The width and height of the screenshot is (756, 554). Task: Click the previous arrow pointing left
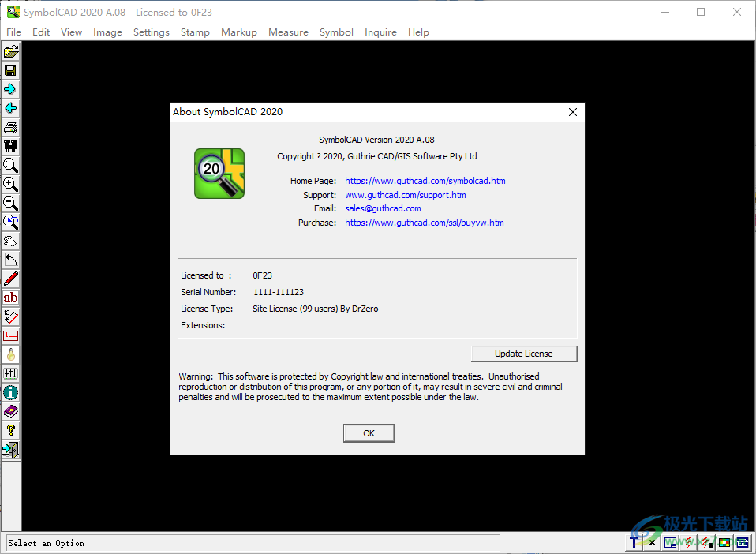pos(10,108)
